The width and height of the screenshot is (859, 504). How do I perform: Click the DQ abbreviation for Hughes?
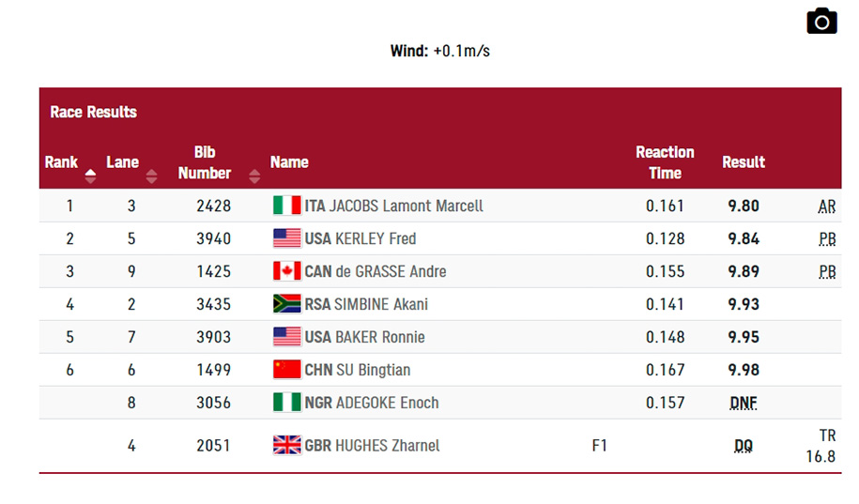click(x=744, y=446)
